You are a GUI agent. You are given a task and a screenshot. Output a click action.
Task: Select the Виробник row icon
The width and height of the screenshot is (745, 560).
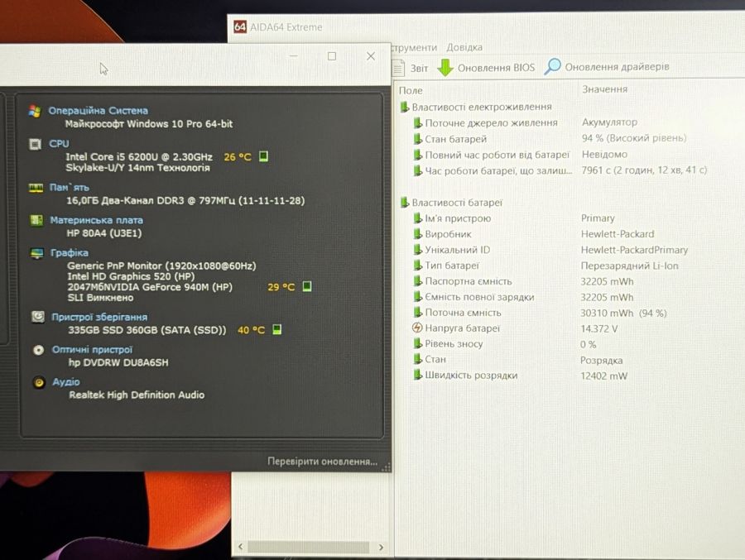tap(418, 234)
